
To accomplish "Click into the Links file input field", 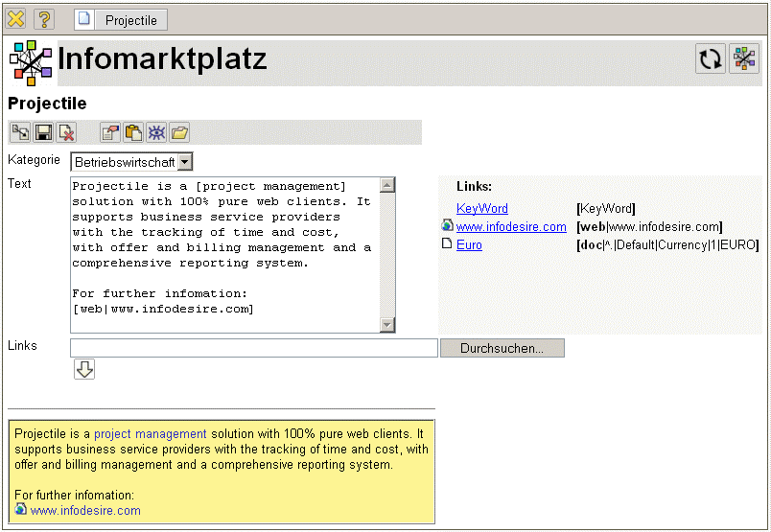I will click(x=253, y=348).
